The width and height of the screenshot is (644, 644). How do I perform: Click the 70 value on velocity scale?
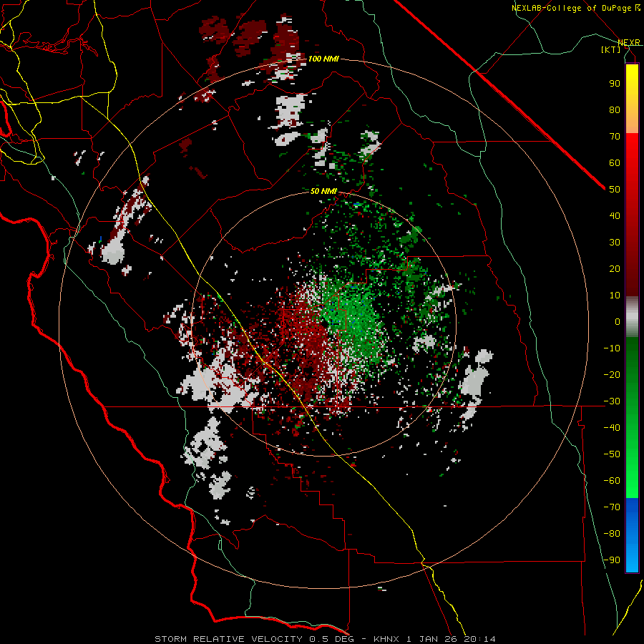coord(615,137)
